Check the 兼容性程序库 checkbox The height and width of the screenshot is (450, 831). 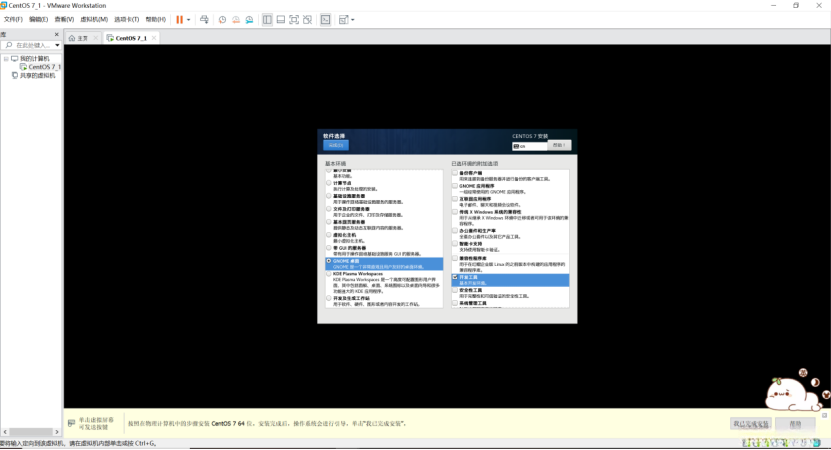coord(455,258)
